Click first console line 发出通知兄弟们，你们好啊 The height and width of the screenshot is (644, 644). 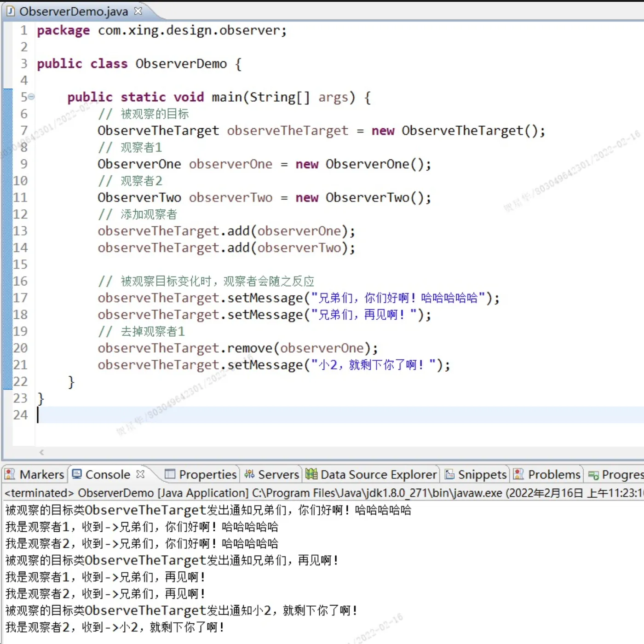click(208, 510)
